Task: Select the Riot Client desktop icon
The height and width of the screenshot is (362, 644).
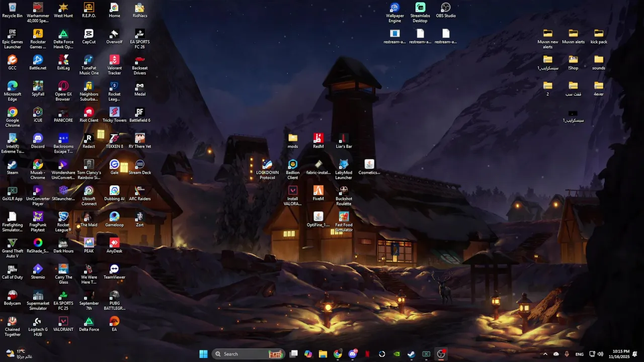Action: 89,115
